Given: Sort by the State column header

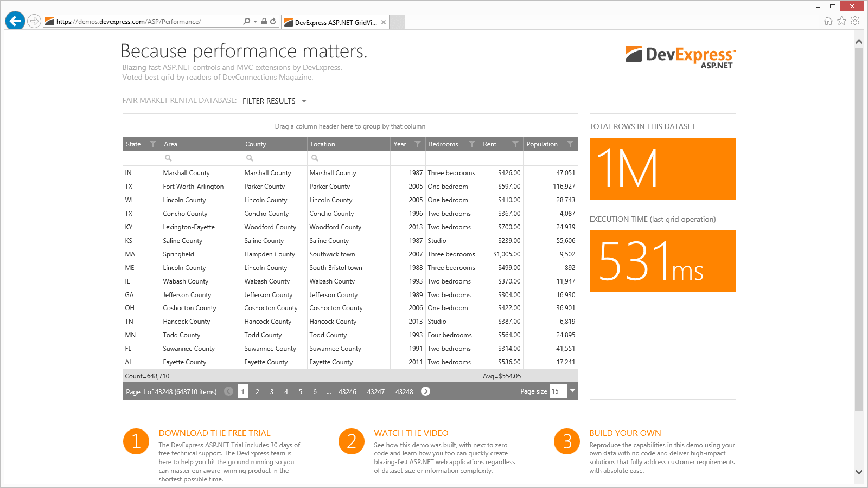Looking at the screenshot, I should [133, 144].
